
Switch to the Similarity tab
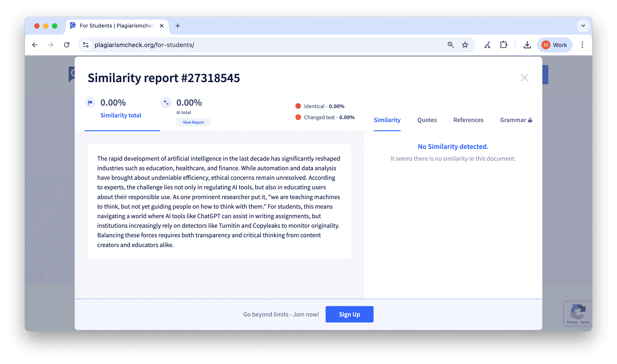[x=387, y=120]
